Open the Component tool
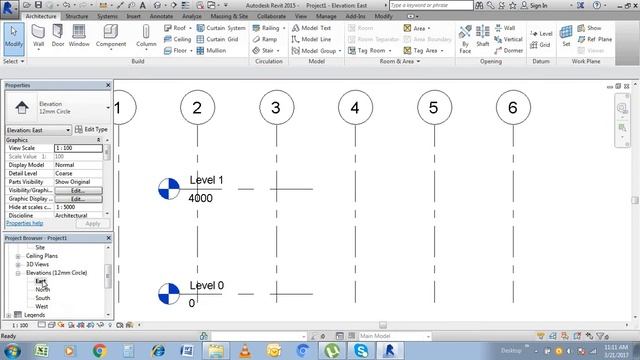Image resolution: width=640 pixels, height=360 pixels. (x=111, y=37)
